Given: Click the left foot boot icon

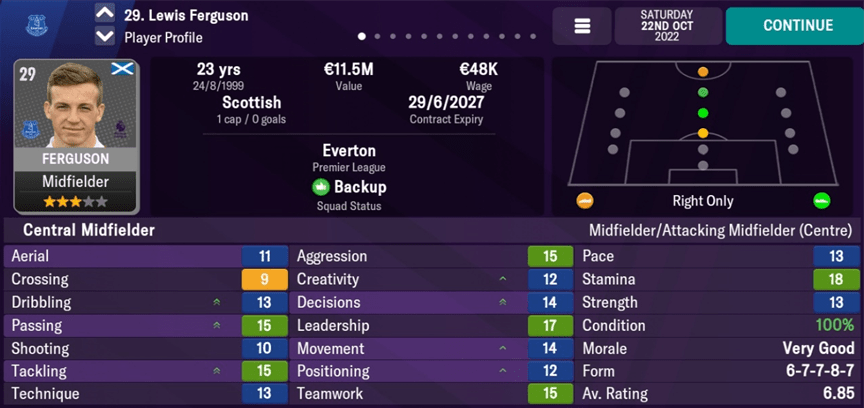Looking at the screenshot, I should coord(585,200).
